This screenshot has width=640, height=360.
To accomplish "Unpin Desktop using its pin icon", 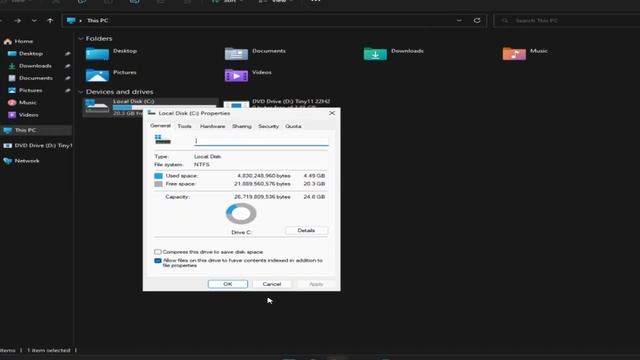I will [x=67, y=53].
